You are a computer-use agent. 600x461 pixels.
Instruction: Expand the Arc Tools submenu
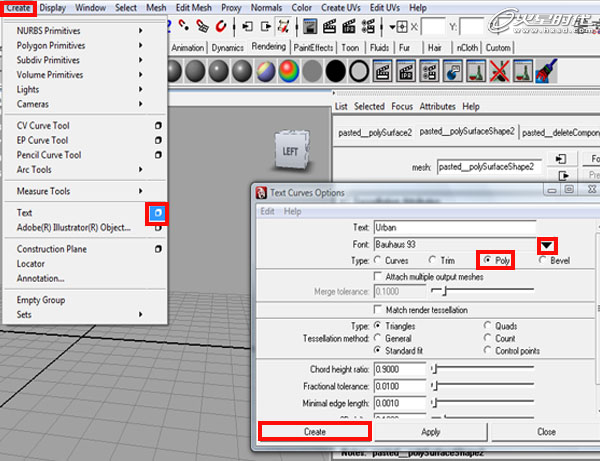pyautogui.click(x=140, y=169)
